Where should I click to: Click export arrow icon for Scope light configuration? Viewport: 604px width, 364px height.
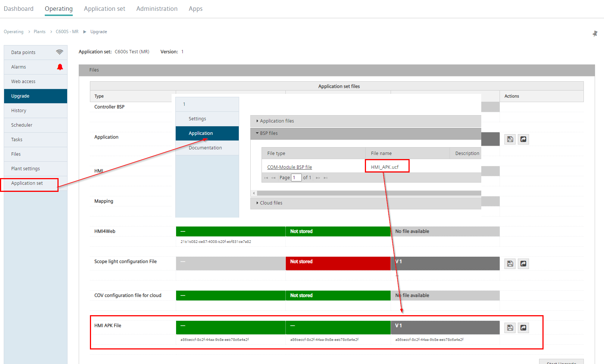click(523, 264)
